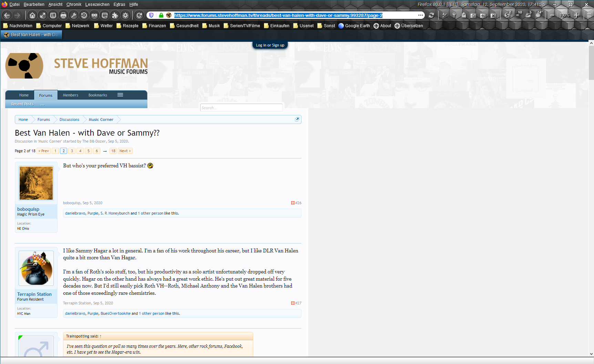
Task: Click Log in or Sign up
Action: pyautogui.click(x=270, y=45)
